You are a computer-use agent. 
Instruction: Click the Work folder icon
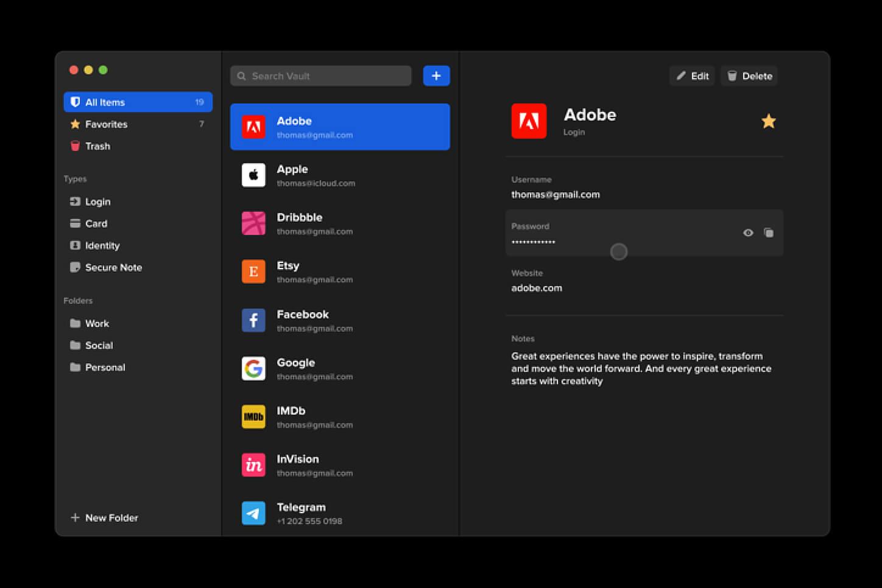click(x=75, y=323)
